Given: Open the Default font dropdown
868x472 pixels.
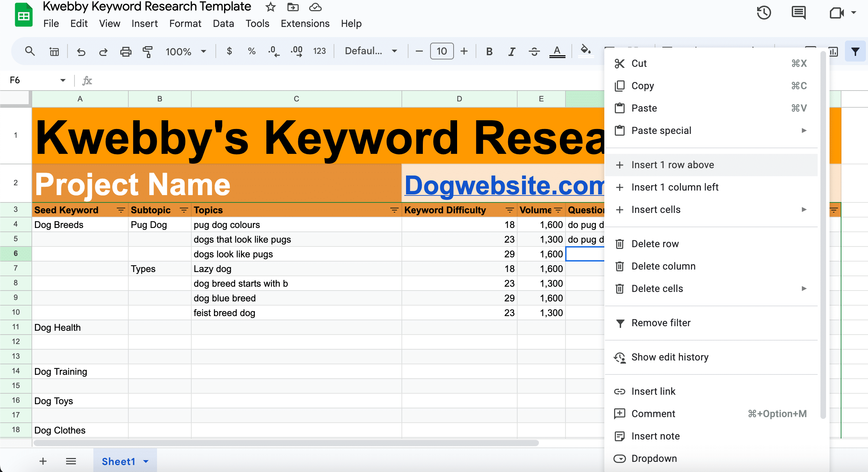Looking at the screenshot, I should (371, 51).
